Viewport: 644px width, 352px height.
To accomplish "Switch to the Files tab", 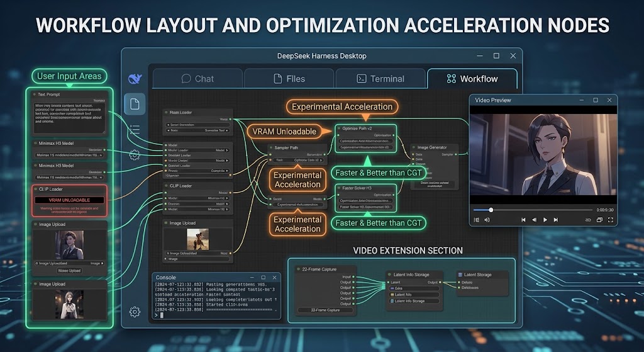I will (x=289, y=79).
